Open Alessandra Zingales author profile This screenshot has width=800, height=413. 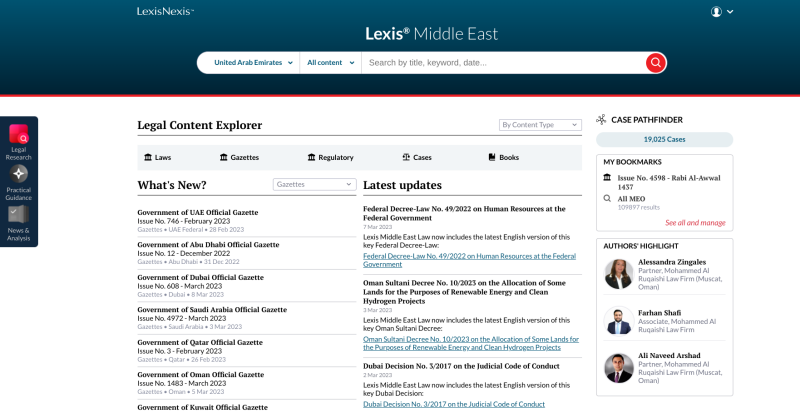672,262
